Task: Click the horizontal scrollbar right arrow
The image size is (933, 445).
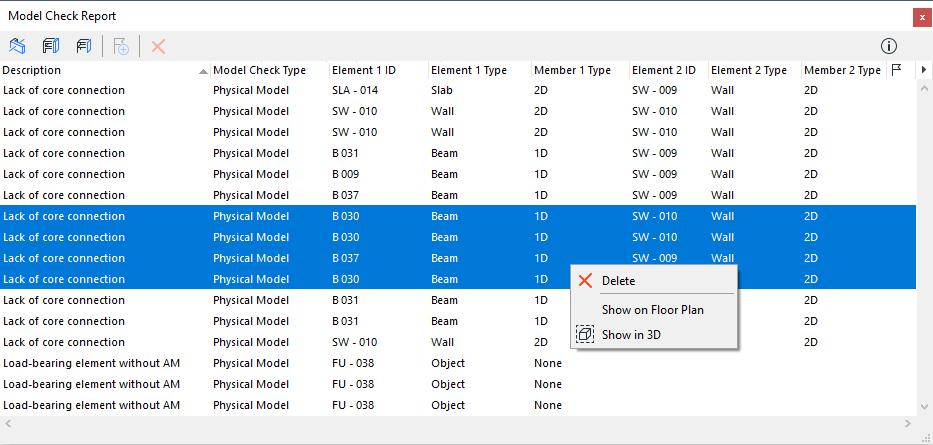Action: [x=908, y=424]
